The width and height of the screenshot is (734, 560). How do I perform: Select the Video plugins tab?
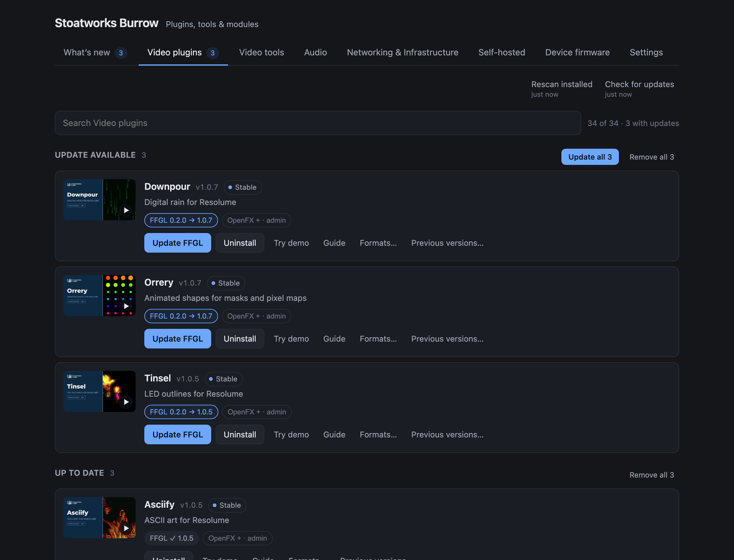click(x=183, y=53)
